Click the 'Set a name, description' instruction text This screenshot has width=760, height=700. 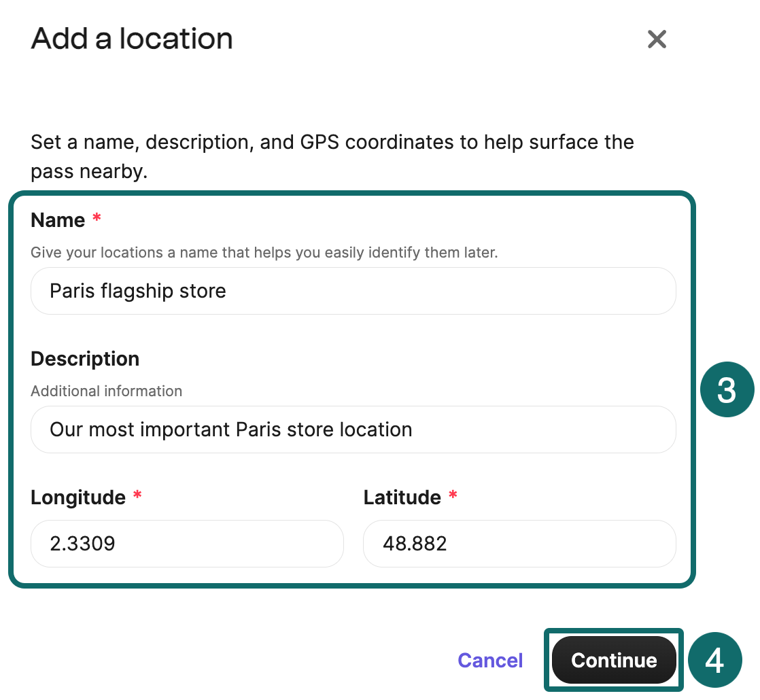tap(332, 156)
